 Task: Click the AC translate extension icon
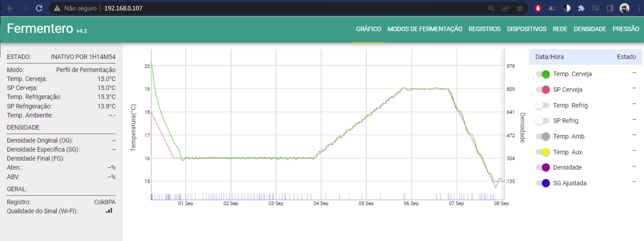[x=552, y=8]
